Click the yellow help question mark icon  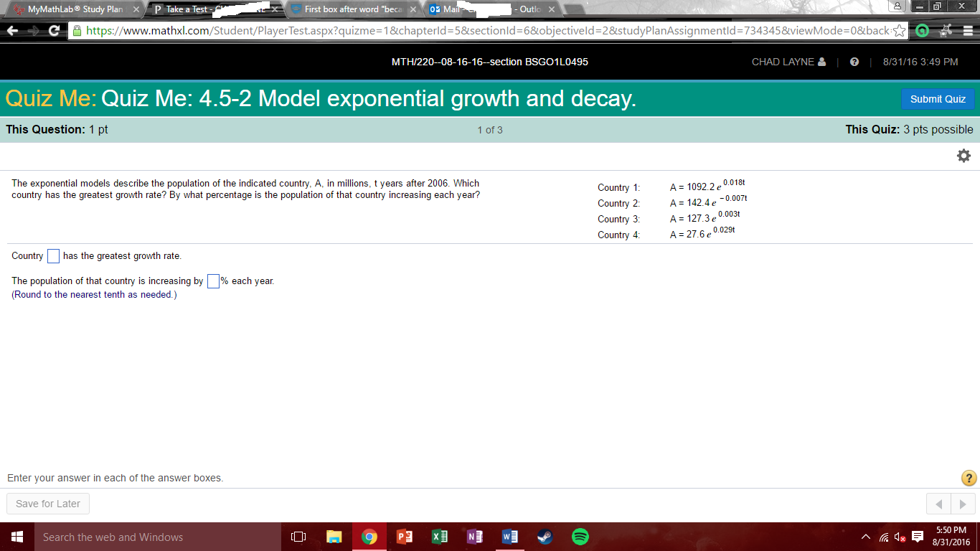(x=968, y=478)
